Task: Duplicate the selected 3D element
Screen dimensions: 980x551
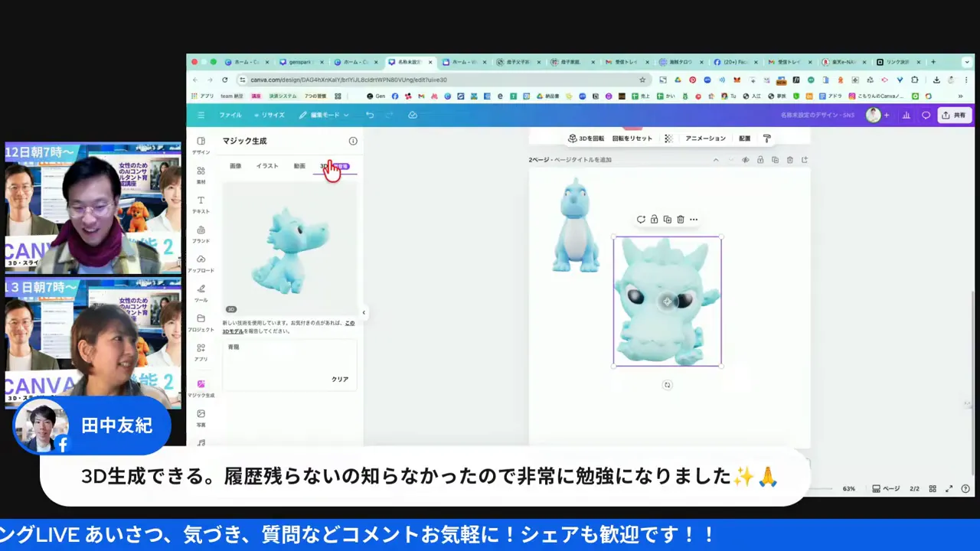Action: click(667, 220)
